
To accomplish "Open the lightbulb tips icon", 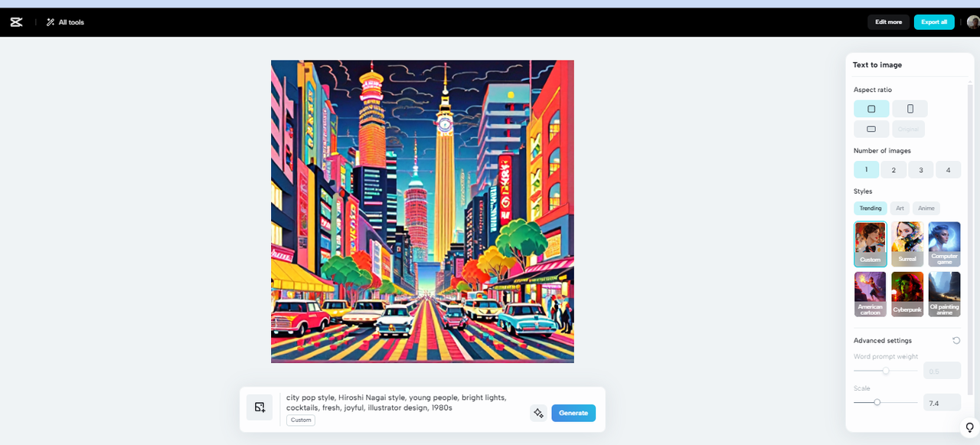I will (970, 427).
